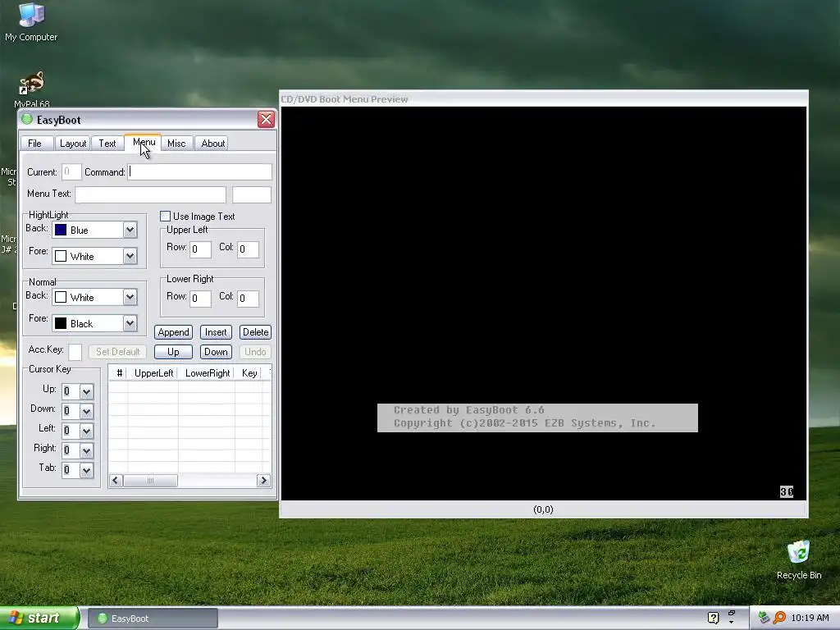Click the list scroll right arrow
The width and height of the screenshot is (840, 630).
pos(263,481)
